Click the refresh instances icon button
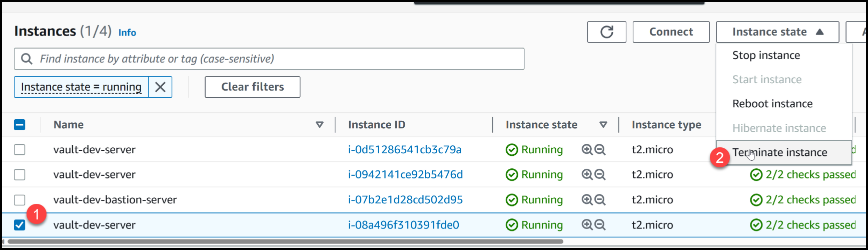868x250 pixels. pos(606,32)
